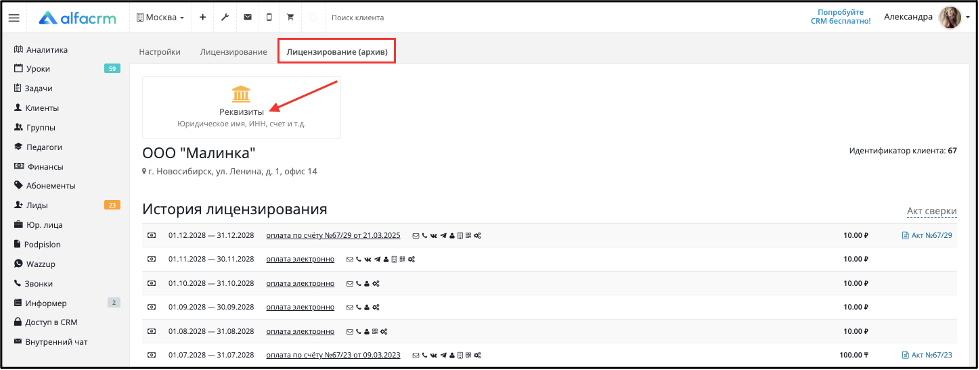Open the hamburger menu icon

(14, 18)
